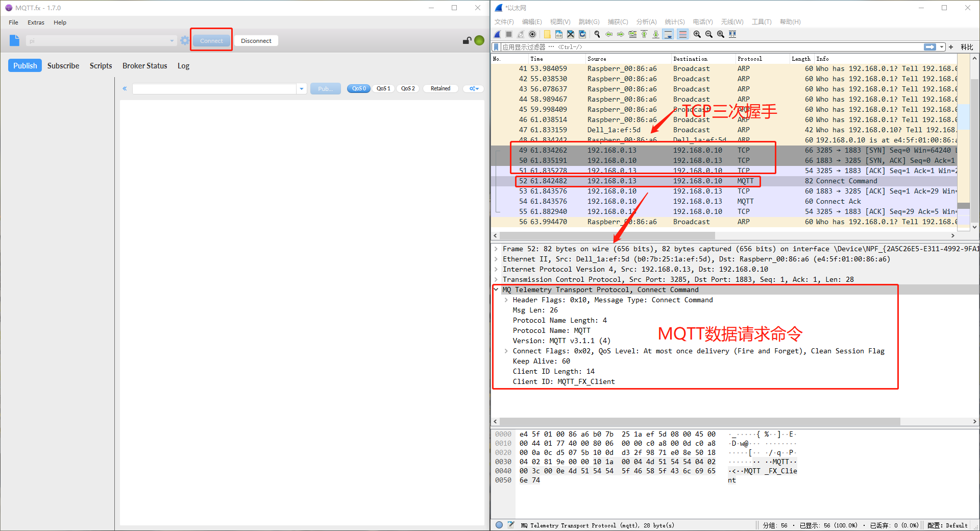This screenshot has height=531, width=980.
Task: Go forward to next packet arrow
Action: (x=621, y=34)
